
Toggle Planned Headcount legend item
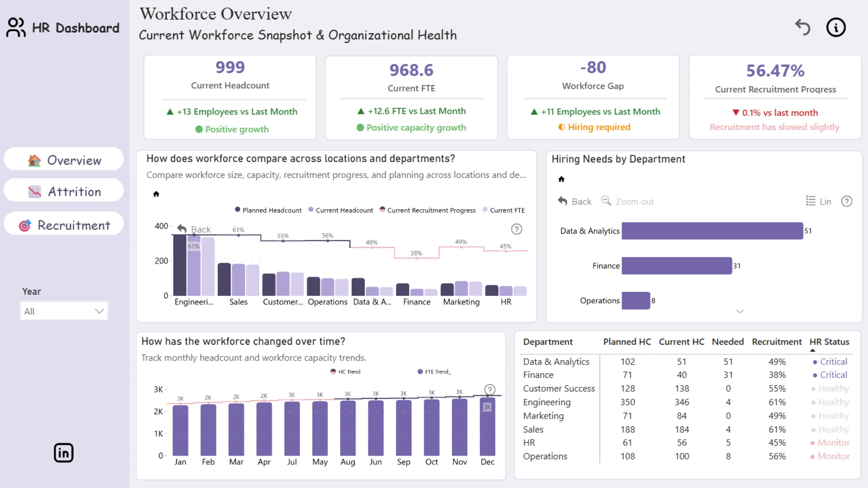point(268,210)
